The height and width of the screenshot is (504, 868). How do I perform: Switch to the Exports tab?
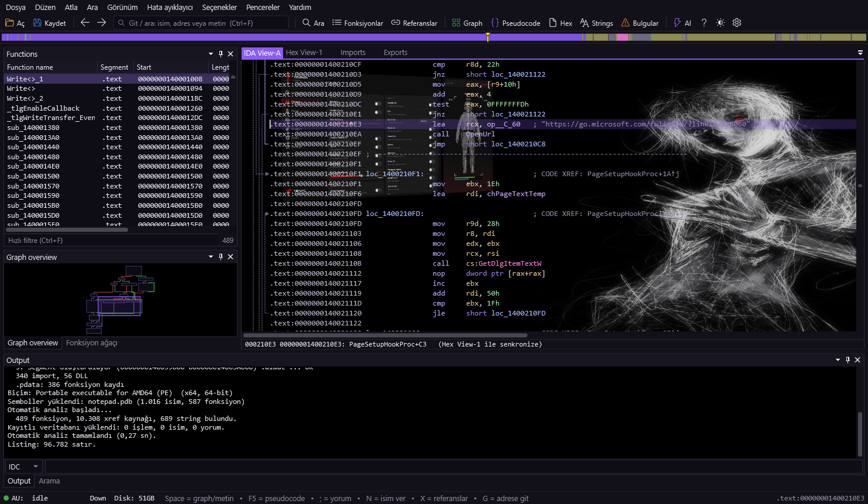point(395,53)
